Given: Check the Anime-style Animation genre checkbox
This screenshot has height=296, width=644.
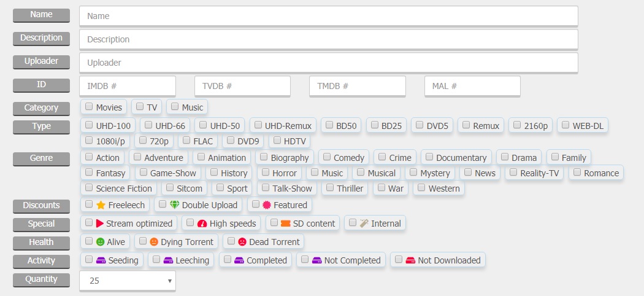Looking at the screenshot, I should (201, 157).
